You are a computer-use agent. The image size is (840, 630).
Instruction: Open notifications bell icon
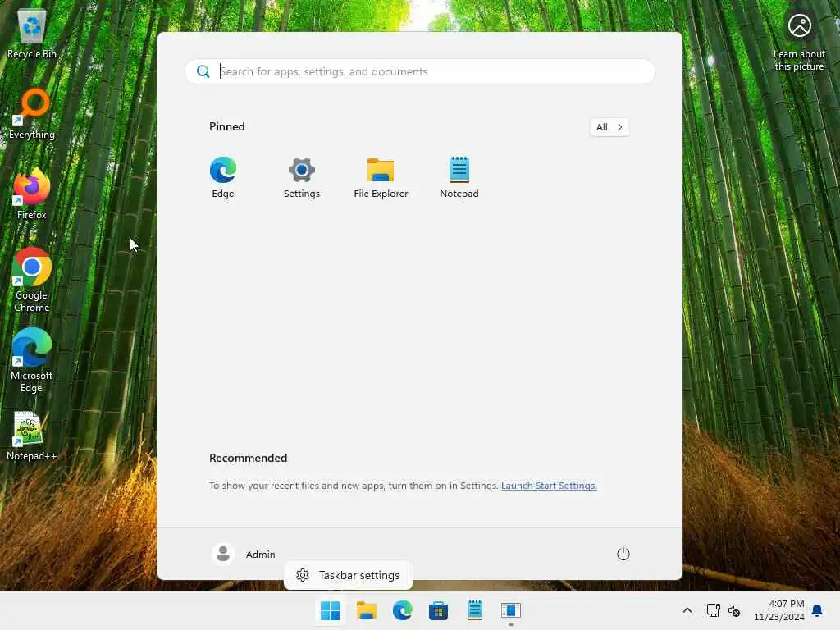(x=817, y=610)
